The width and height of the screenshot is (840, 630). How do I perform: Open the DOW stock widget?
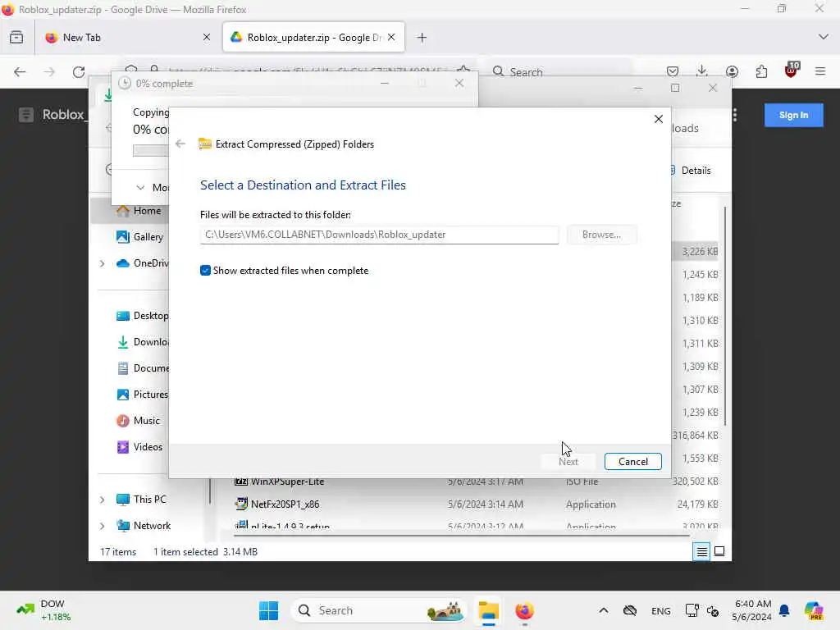[x=44, y=610]
